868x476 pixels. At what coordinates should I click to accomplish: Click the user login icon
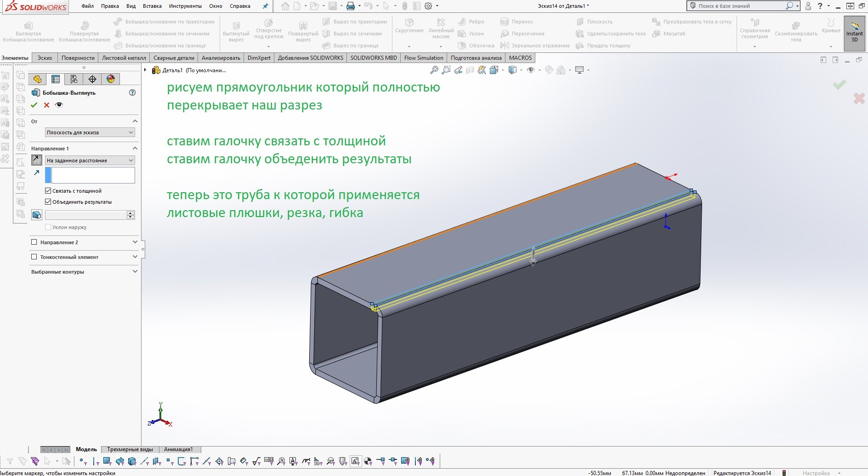(808, 6)
